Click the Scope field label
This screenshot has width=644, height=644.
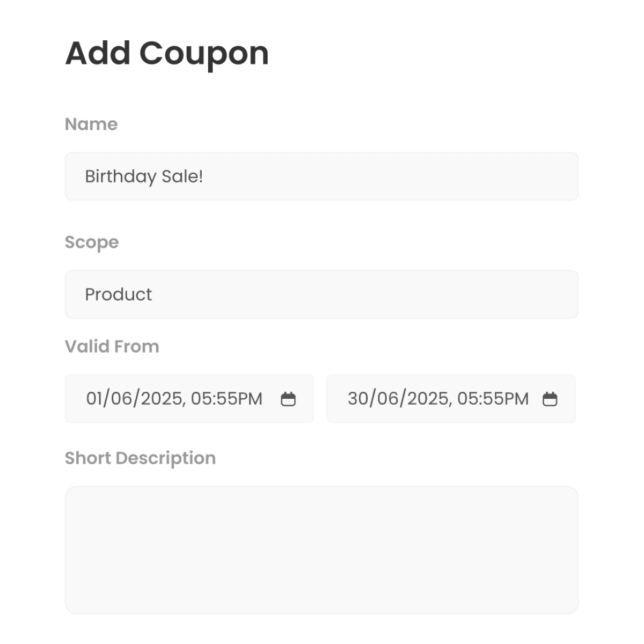coord(92,243)
